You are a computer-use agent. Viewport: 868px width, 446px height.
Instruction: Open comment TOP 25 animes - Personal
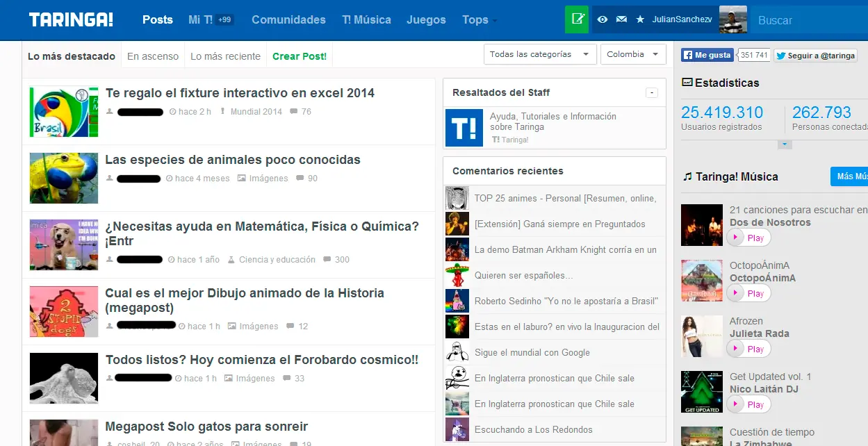pyautogui.click(x=565, y=198)
